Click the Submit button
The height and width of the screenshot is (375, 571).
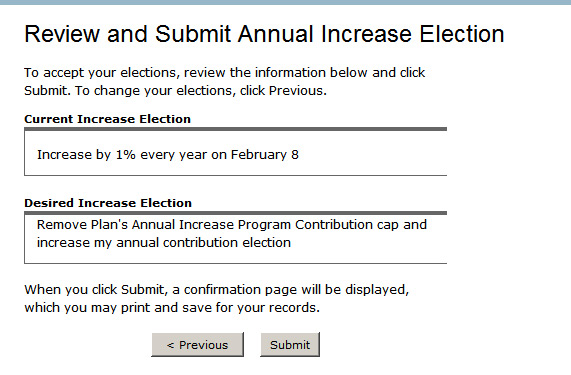pyautogui.click(x=290, y=344)
